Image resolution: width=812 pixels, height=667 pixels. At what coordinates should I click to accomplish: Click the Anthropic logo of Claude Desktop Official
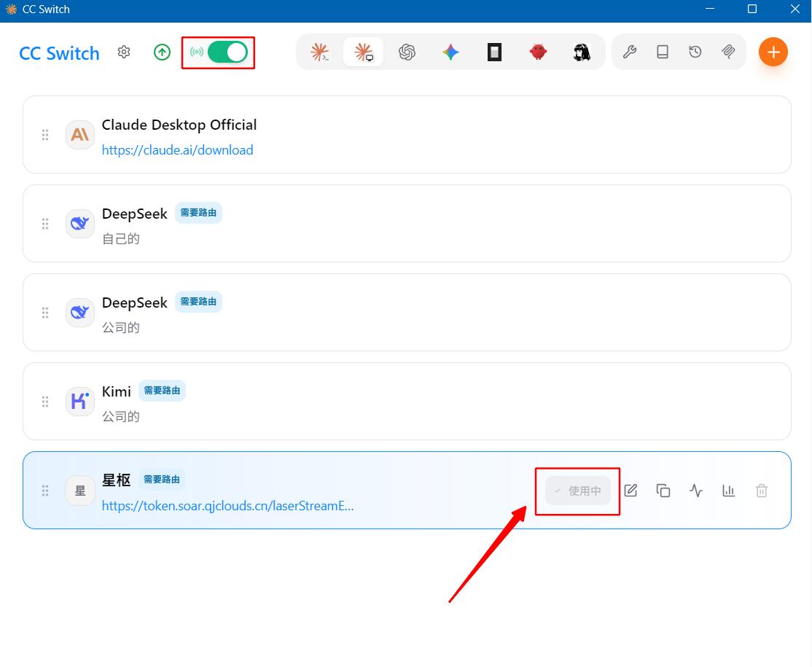pyautogui.click(x=79, y=135)
